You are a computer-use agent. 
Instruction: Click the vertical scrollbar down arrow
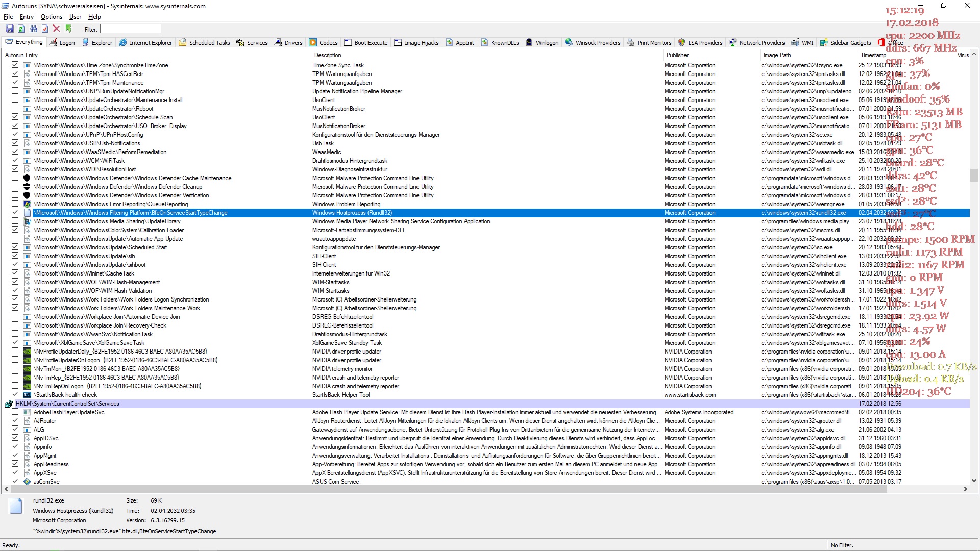tap(974, 481)
